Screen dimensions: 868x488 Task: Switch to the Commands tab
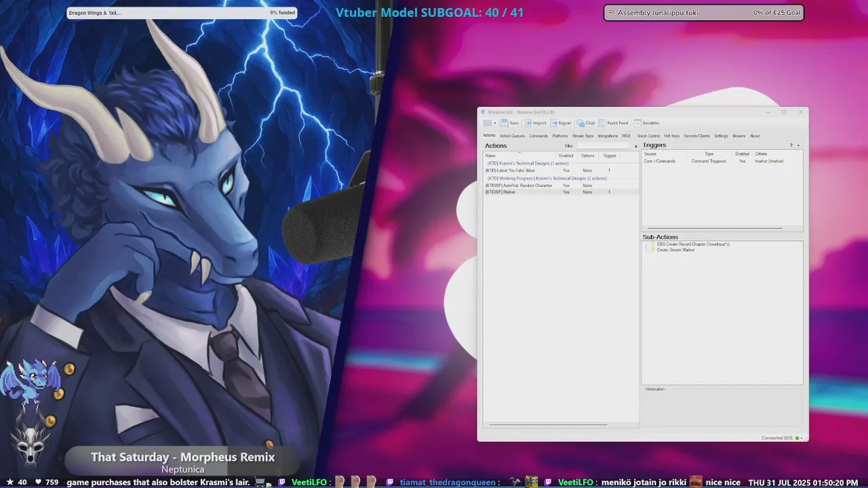coord(538,136)
